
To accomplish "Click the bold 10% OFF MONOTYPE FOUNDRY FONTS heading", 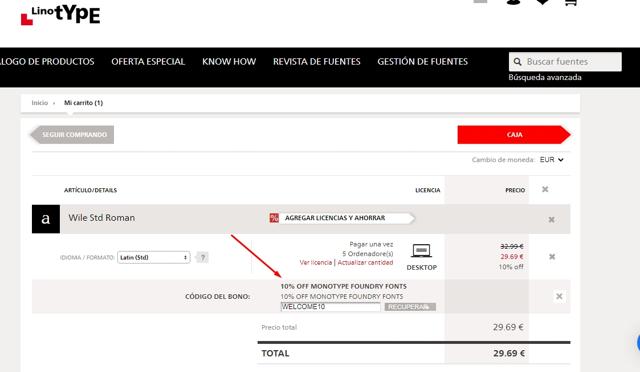I will click(343, 286).
